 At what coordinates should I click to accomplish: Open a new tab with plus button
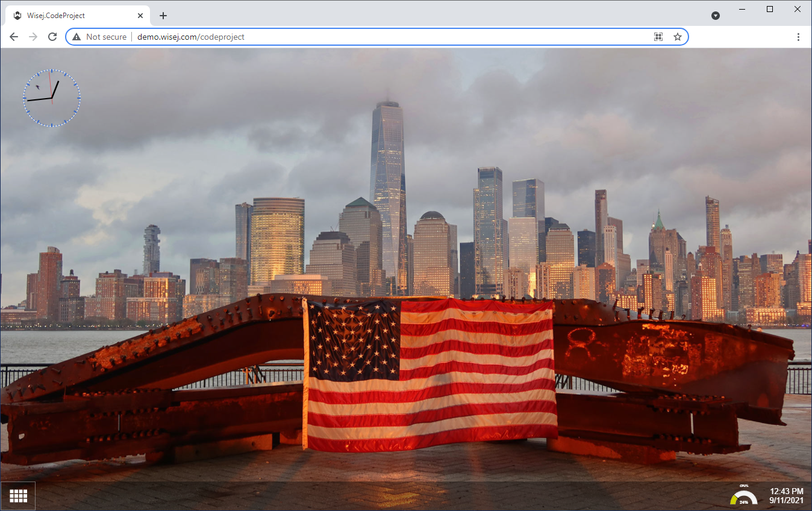163,16
